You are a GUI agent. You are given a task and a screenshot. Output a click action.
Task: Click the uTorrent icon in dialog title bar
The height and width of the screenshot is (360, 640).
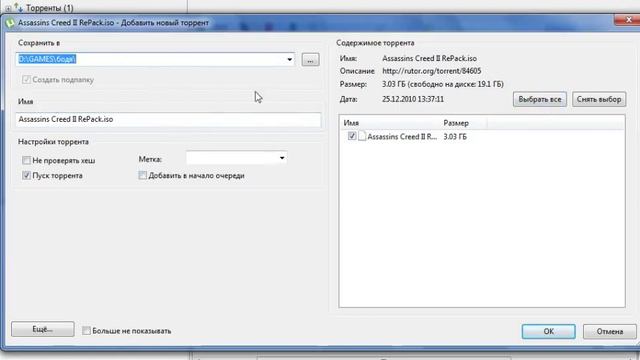tap(10, 23)
